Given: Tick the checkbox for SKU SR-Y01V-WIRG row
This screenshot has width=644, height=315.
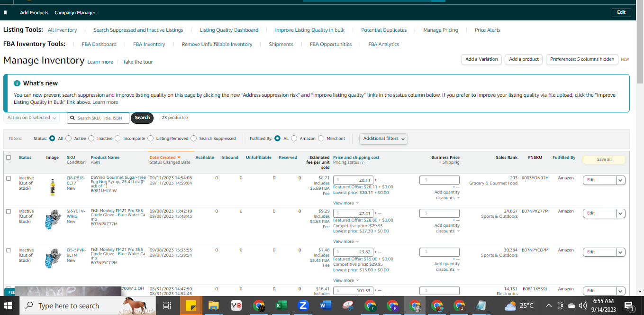Looking at the screenshot, I should pyautogui.click(x=9, y=212).
